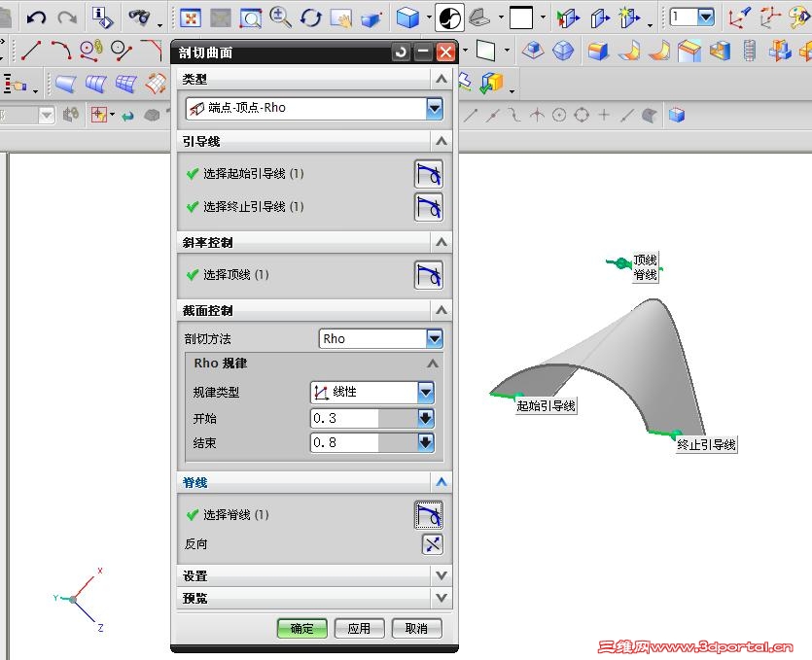Open the object information icon

click(x=102, y=17)
